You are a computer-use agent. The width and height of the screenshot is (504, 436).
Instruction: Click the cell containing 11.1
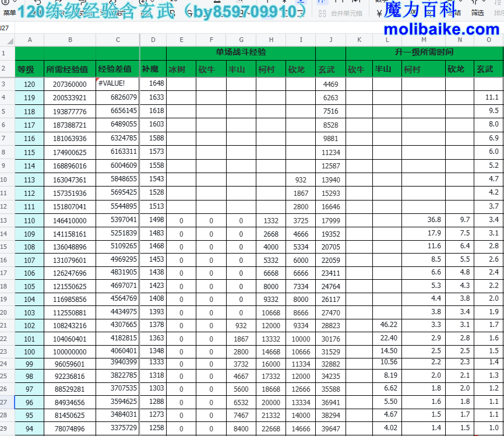pyautogui.click(x=489, y=97)
